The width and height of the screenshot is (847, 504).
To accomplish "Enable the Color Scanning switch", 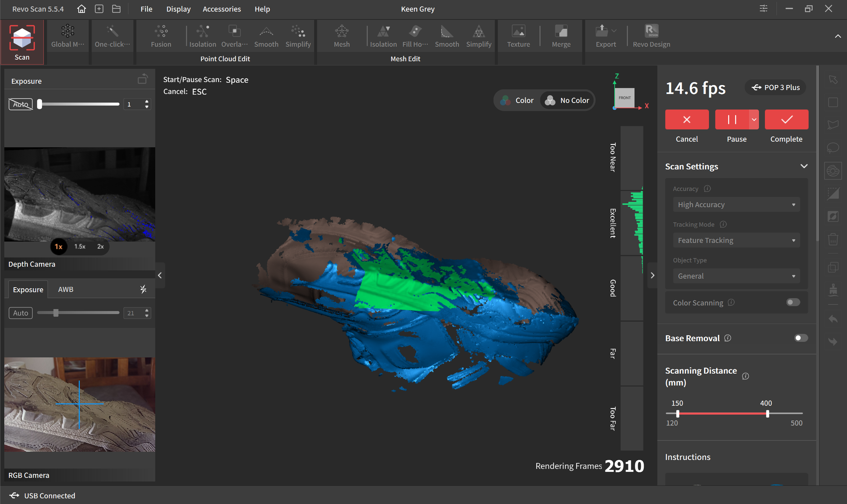I will pos(793,302).
